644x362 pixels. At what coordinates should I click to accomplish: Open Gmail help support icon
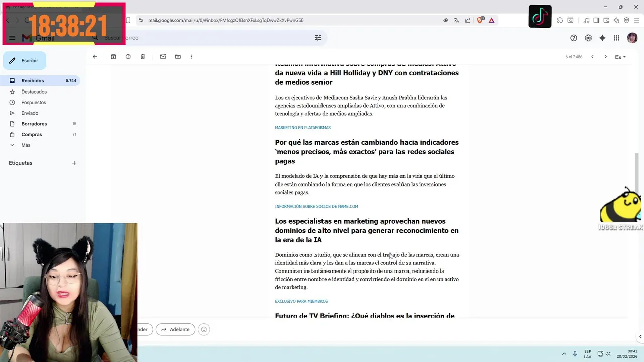point(574,38)
